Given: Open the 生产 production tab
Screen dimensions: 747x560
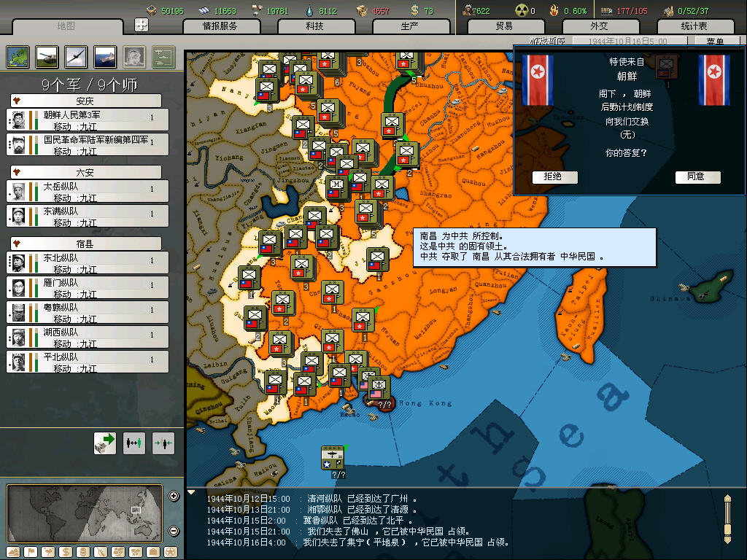Looking at the screenshot, I should (x=410, y=26).
